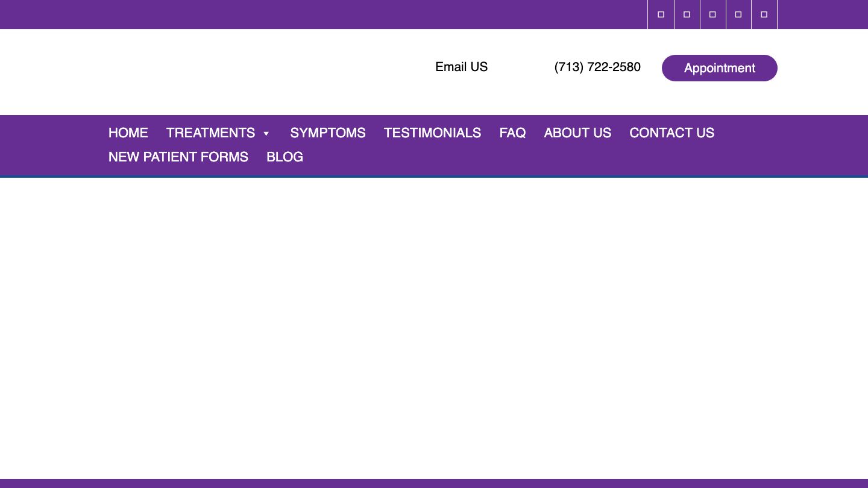Open the FAQ menu item

pyautogui.click(x=512, y=133)
